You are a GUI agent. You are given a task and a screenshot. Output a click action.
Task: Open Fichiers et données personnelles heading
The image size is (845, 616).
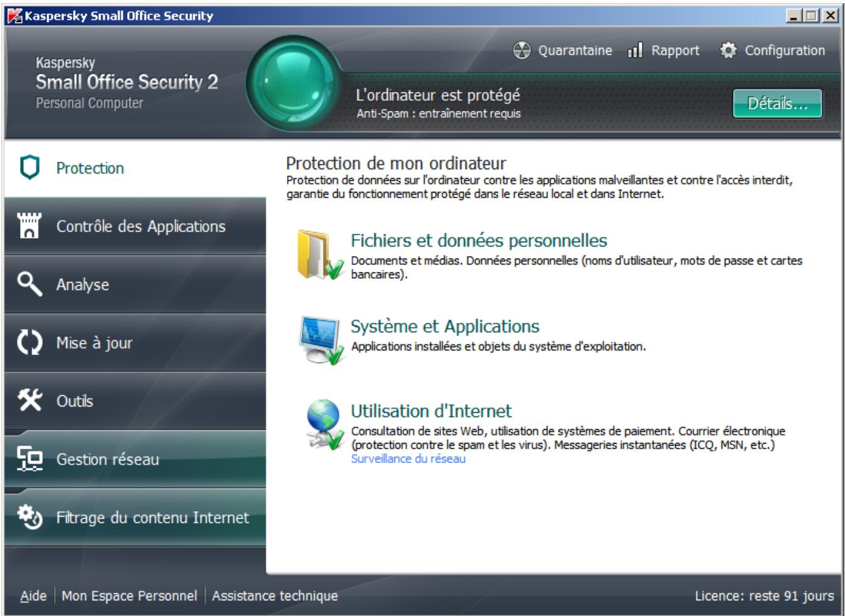coord(479,240)
